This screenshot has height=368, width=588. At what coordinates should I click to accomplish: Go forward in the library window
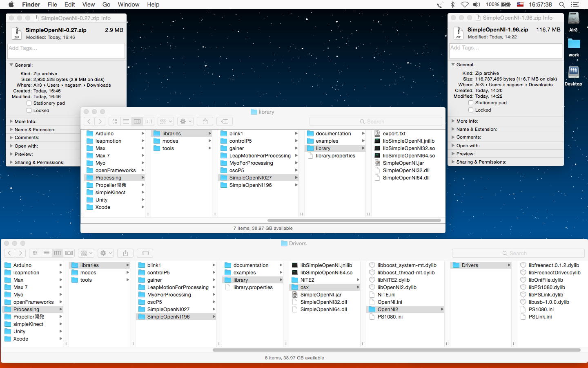[100, 121]
